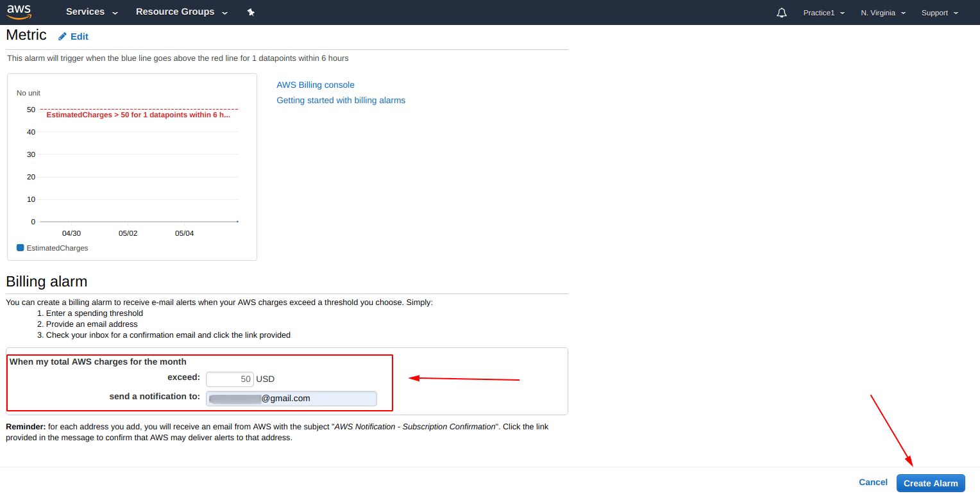The height and width of the screenshot is (496, 980).
Task: Focus the exceed USD threshold field
Action: coord(230,379)
